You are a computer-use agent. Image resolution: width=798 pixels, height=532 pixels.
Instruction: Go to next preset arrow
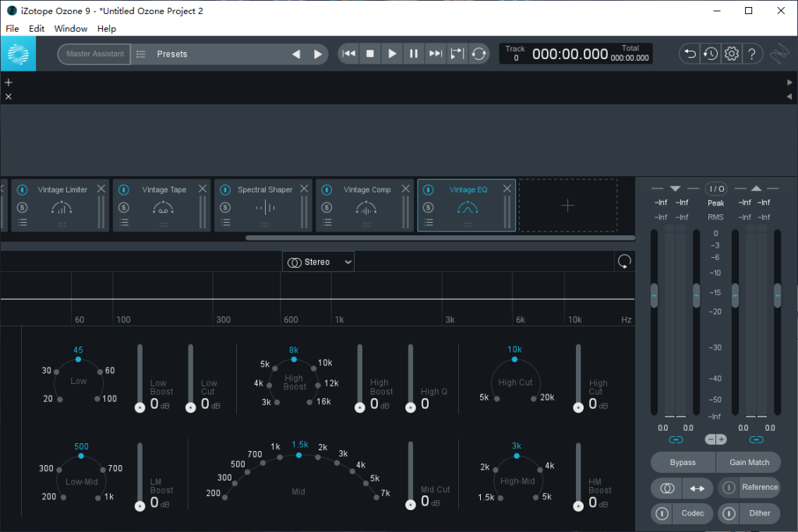point(318,54)
